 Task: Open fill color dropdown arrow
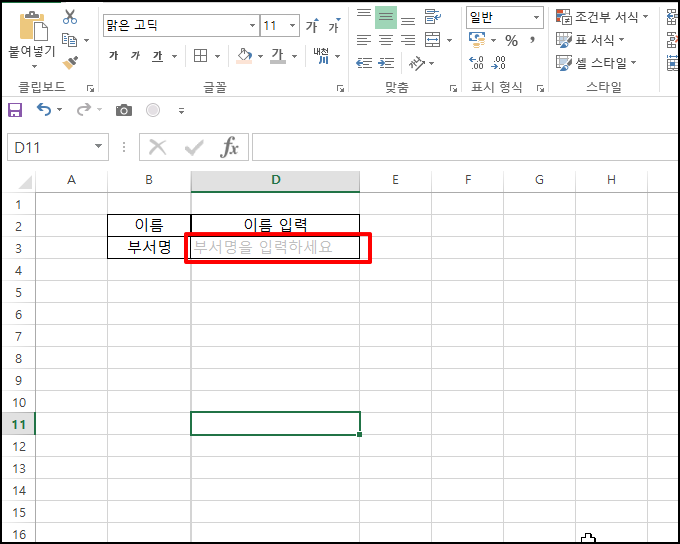pos(260,56)
